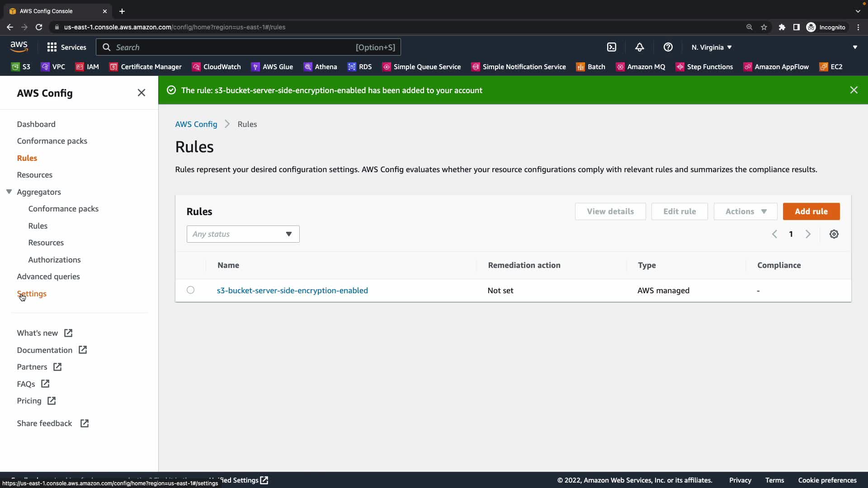Open CloudWatch shortcut in favorites bar
This screenshot has height=488, width=868.
tap(216, 67)
